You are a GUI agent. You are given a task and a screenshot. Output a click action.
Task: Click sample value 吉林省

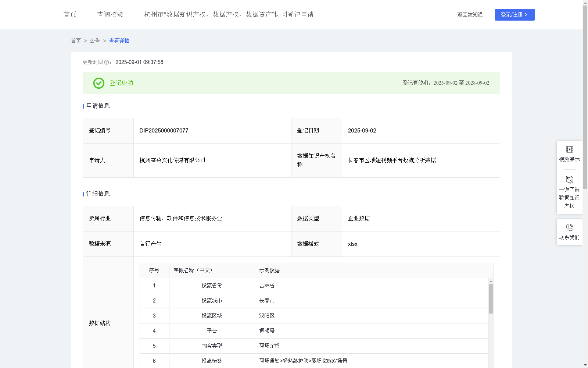267,286
